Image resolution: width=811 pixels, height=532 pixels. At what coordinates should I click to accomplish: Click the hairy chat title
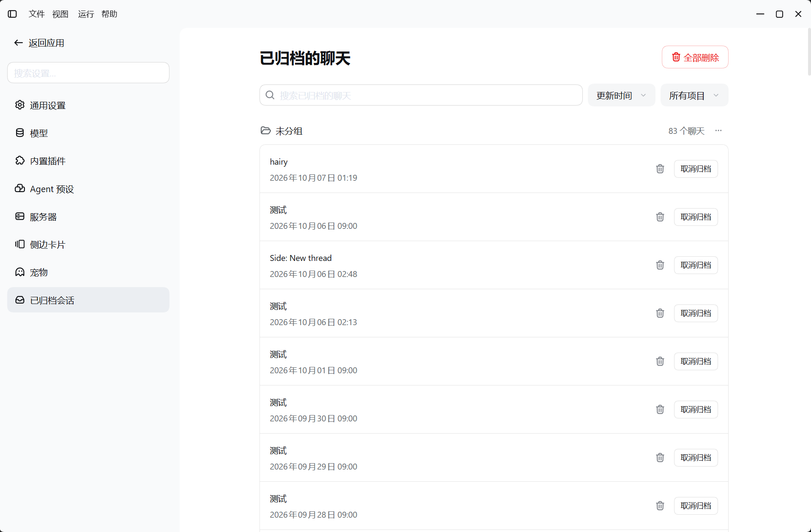279,162
